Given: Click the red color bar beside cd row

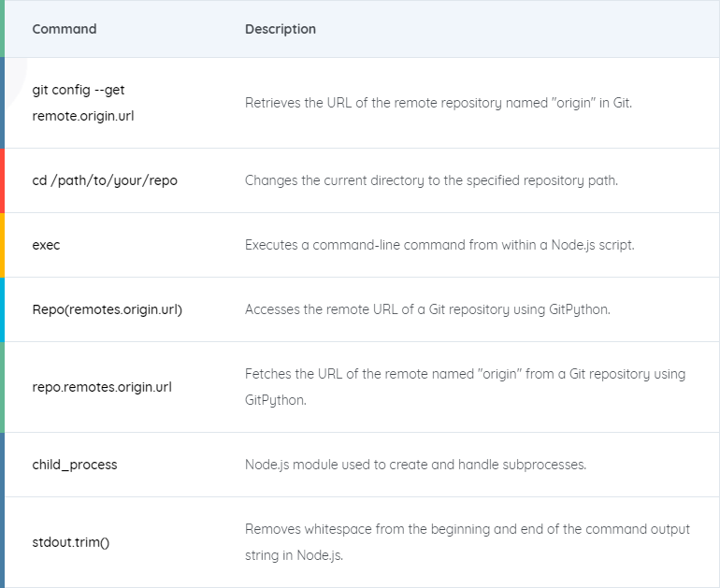Looking at the screenshot, I should click(x=2, y=180).
